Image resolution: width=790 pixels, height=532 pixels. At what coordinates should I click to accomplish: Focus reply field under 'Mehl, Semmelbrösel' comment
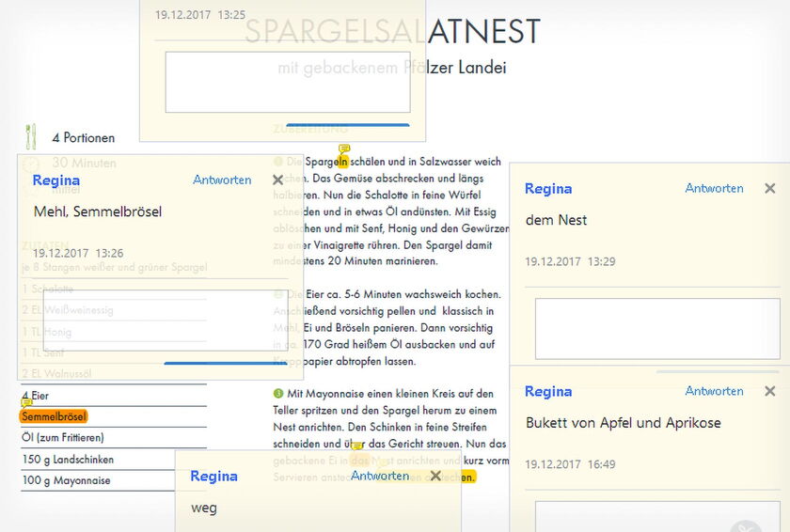(x=166, y=321)
